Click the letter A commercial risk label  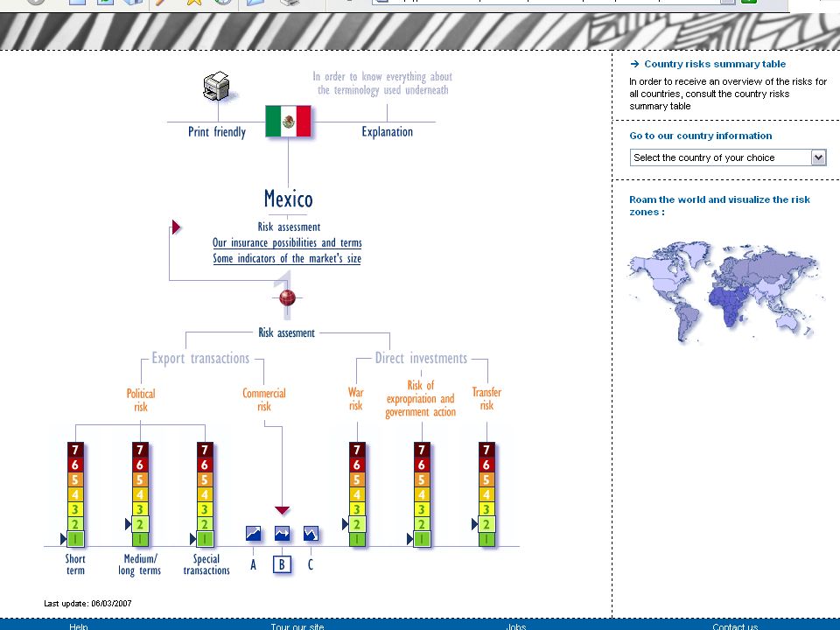(254, 564)
